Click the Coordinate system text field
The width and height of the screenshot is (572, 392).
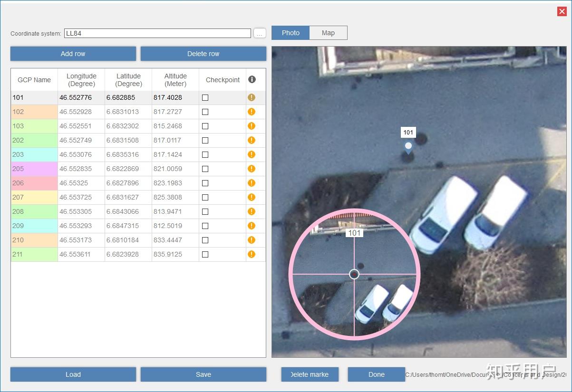pyautogui.click(x=157, y=33)
